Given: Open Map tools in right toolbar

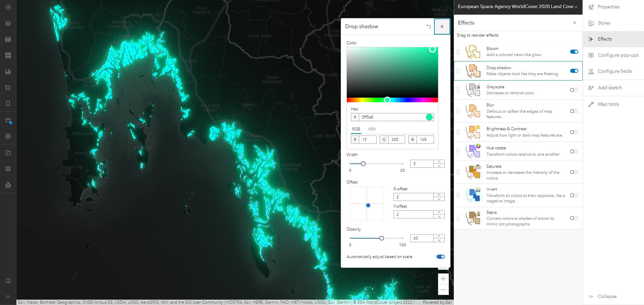Looking at the screenshot, I should [613, 104].
